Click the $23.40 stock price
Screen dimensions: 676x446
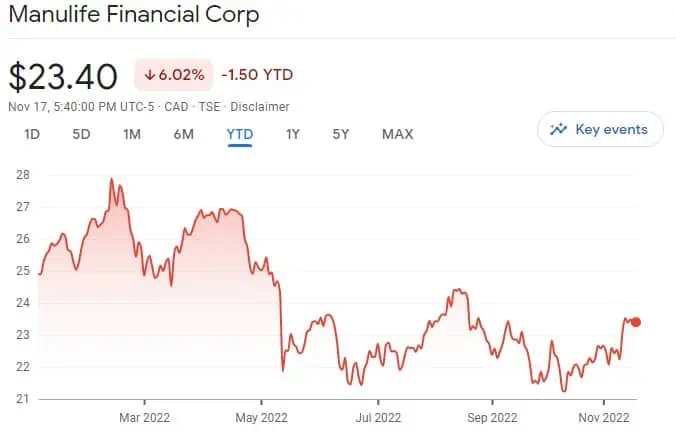coord(63,76)
